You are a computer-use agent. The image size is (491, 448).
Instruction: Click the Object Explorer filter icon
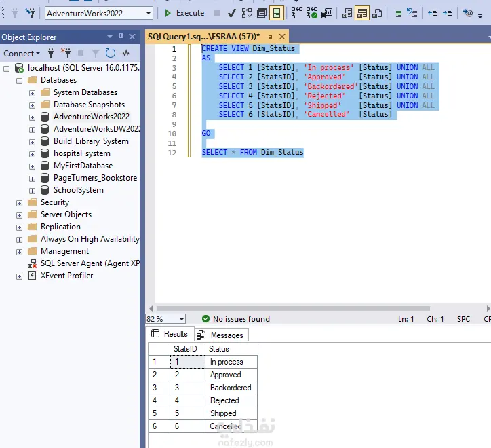[x=96, y=54]
